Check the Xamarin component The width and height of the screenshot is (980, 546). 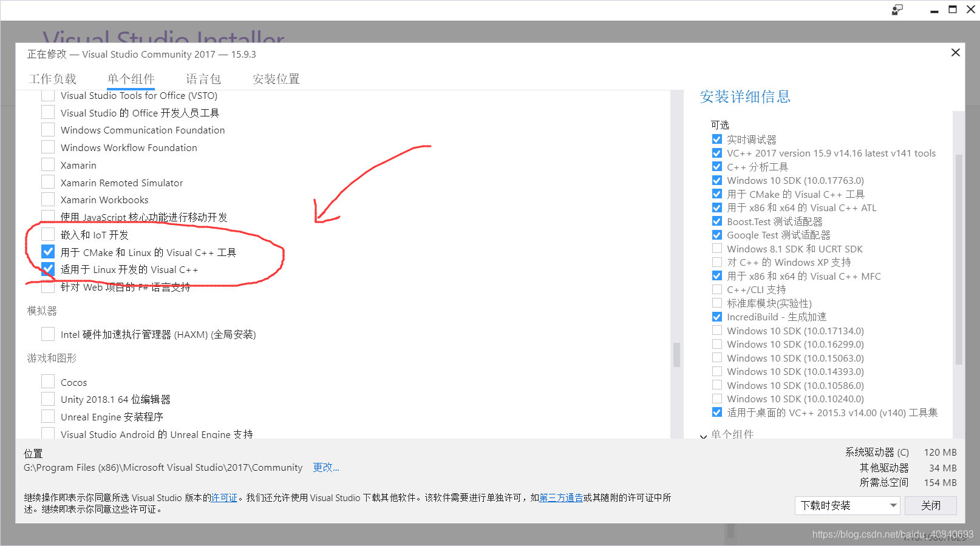pyautogui.click(x=48, y=165)
